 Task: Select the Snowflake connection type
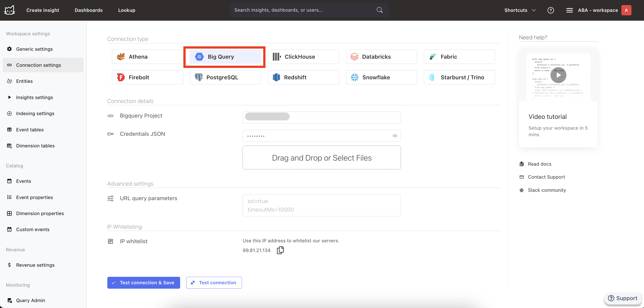pyautogui.click(x=381, y=77)
